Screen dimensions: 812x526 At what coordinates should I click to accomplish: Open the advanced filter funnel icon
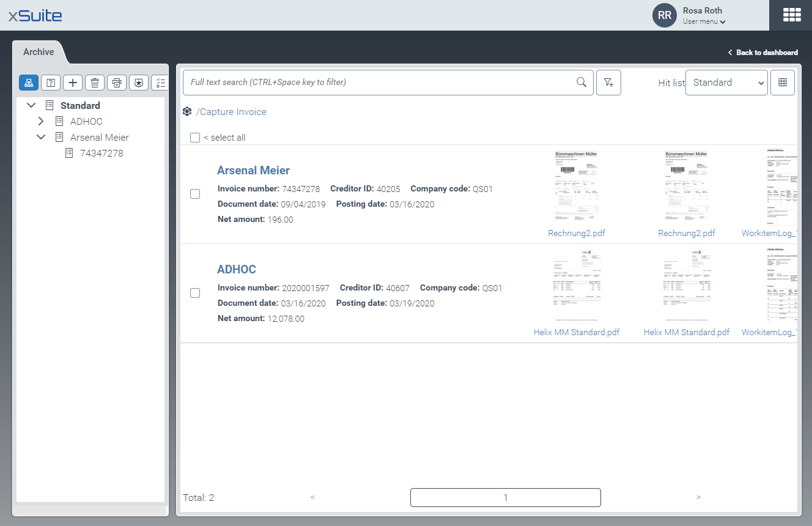pyautogui.click(x=608, y=83)
